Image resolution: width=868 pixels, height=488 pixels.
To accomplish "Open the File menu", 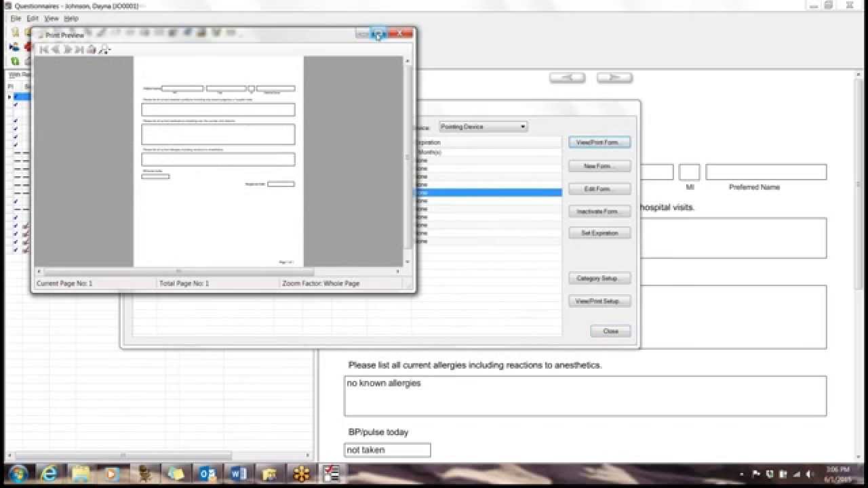I will click(16, 18).
